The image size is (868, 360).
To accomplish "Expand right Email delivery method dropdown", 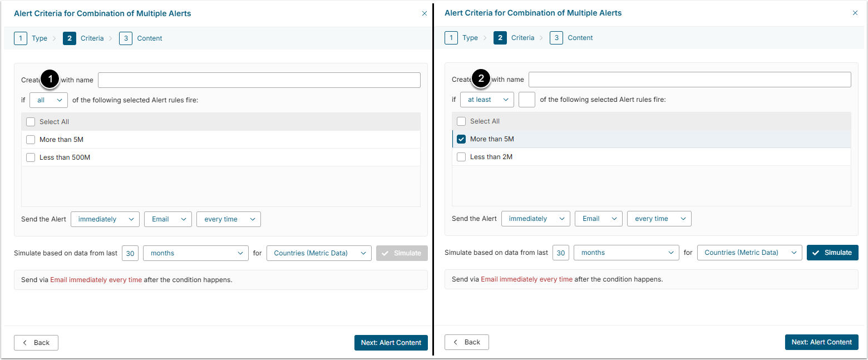I will tap(598, 219).
